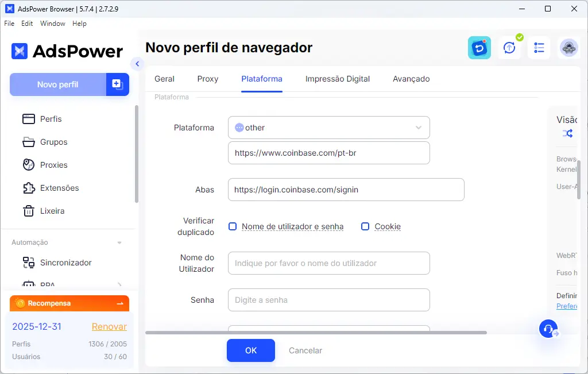The width and height of the screenshot is (588, 374).
Task: Click the sidebar vertical scrollbar
Action: pos(137,154)
